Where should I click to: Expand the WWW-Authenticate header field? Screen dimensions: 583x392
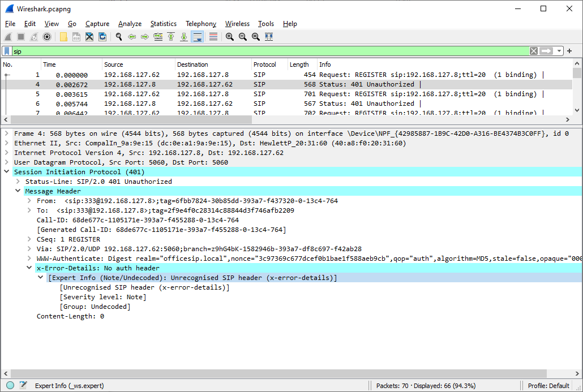click(29, 259)
